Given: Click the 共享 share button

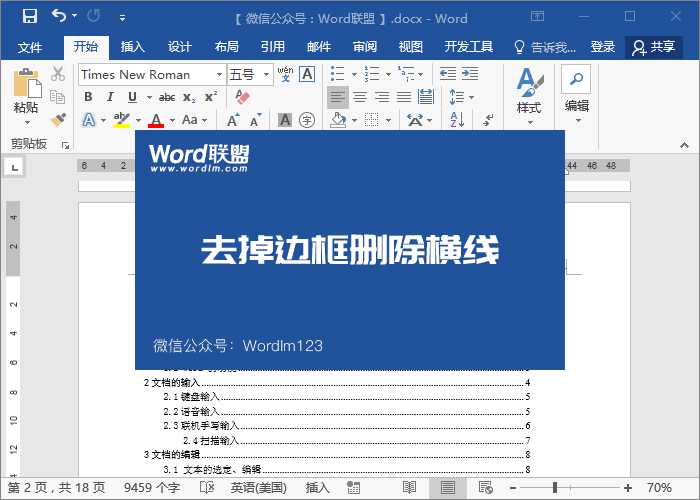Looking at the screenshot, I should pyautogui.click(x=654, y=47).
